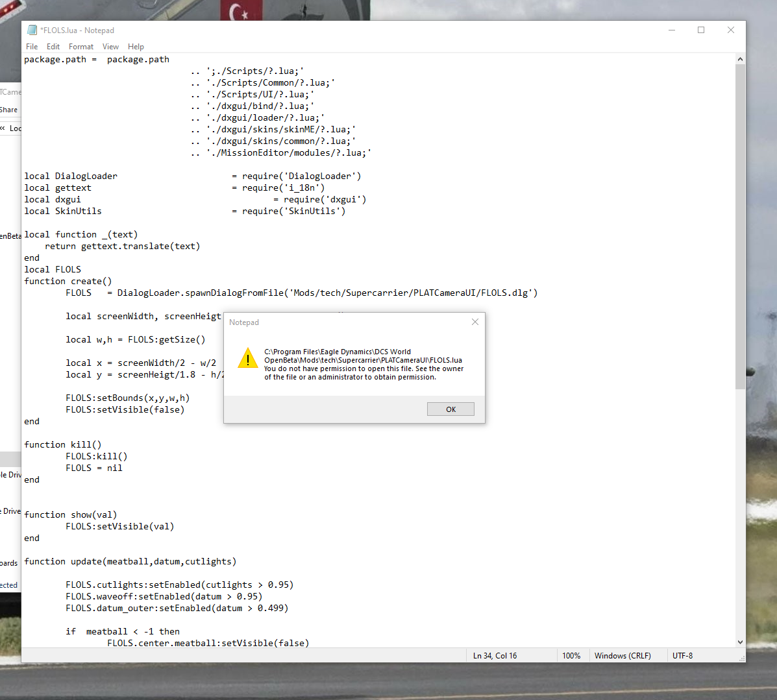
Task: Click Share tab in background Explorer window
Action: pyautogui.click(x=8, y=110)
